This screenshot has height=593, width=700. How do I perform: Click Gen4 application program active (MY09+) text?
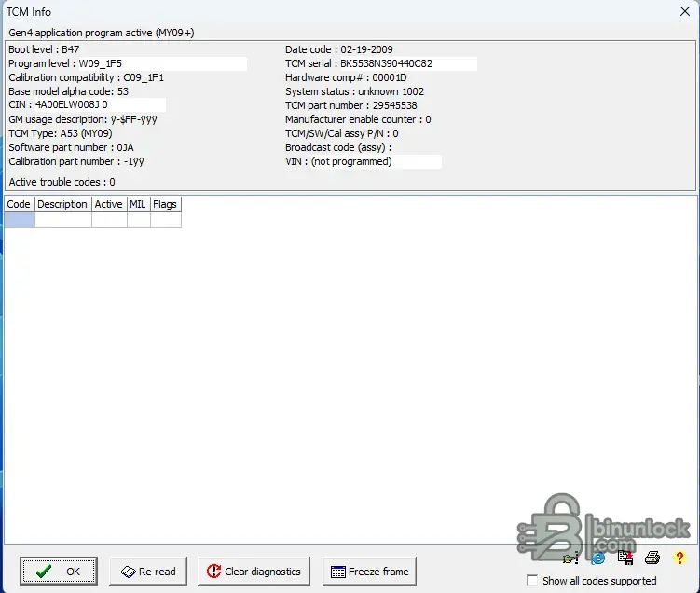pos(102,33)
